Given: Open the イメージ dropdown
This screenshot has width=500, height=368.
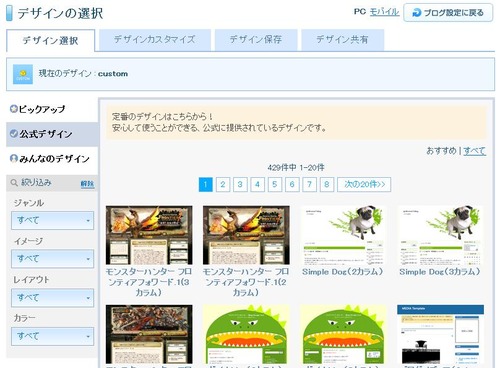Looking at the screenshot, I should click(x=52, y=259).
